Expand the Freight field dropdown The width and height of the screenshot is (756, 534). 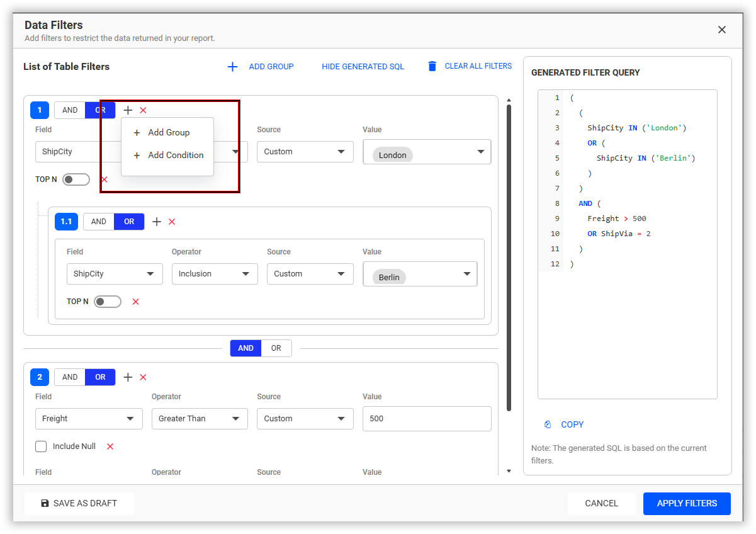click(x=89, y=419)
